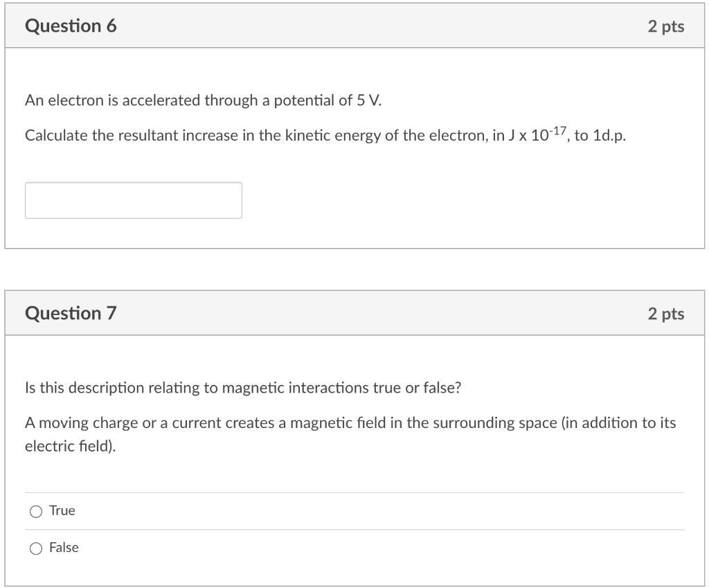Click the Question 7 heading
The image size is (709, 588).
tap(71, 314)
